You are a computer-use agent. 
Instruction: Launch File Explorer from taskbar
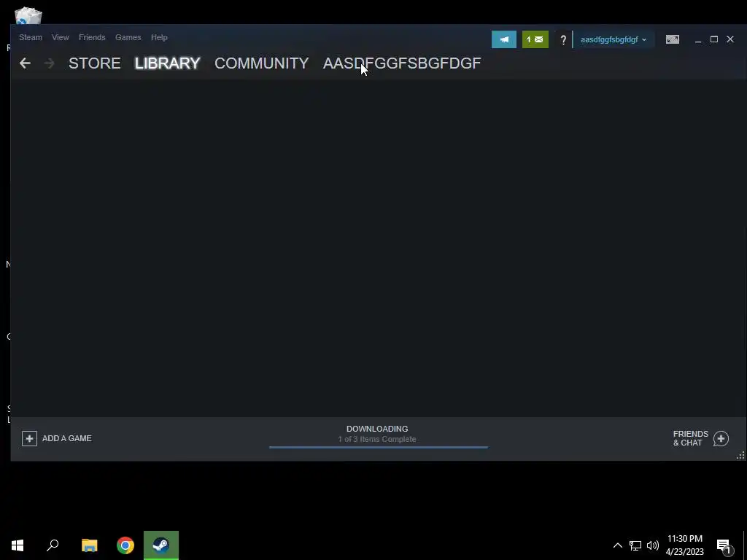(89, 545)
